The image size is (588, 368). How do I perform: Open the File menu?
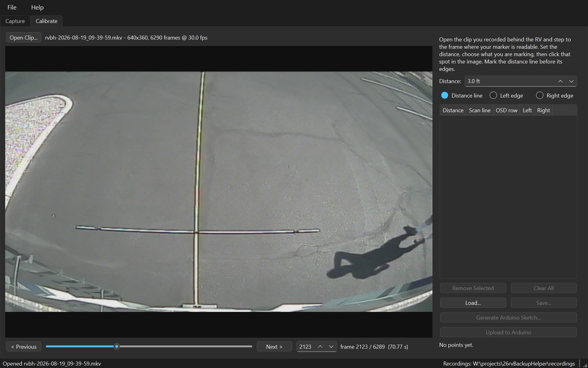pyautogui.click(x=12, y=7)
